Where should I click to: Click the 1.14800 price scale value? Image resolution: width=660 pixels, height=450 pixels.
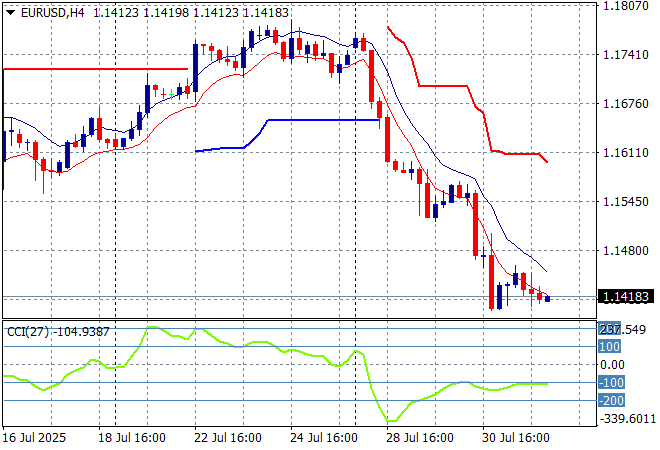[x=626, y=250]
